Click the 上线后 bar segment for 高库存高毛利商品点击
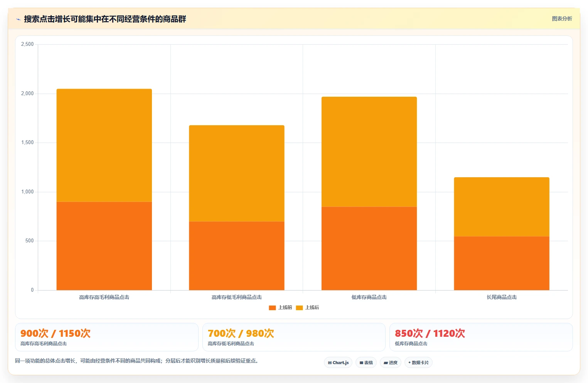Screen dimensions: 588x383 tap(104, 145)
